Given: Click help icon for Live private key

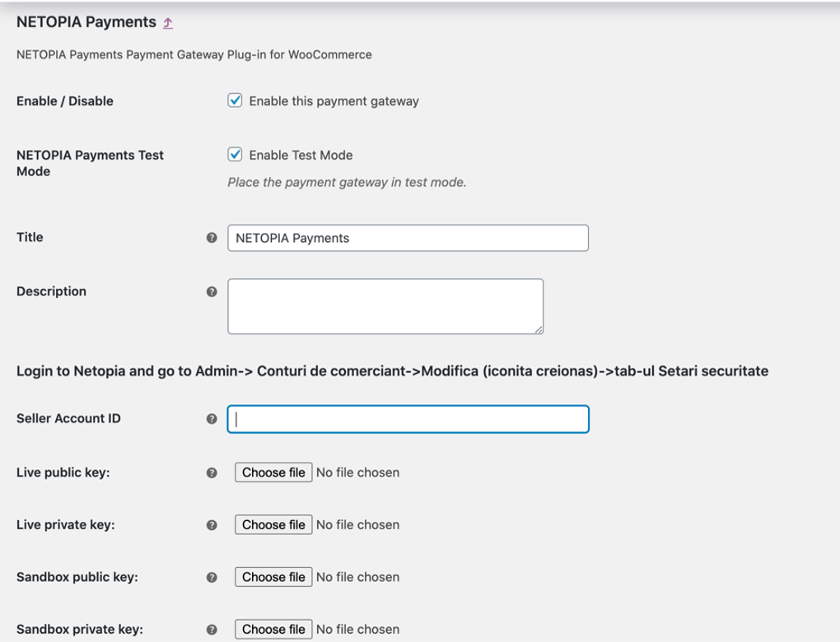Looking at the screenshot, I should (212, 525).
